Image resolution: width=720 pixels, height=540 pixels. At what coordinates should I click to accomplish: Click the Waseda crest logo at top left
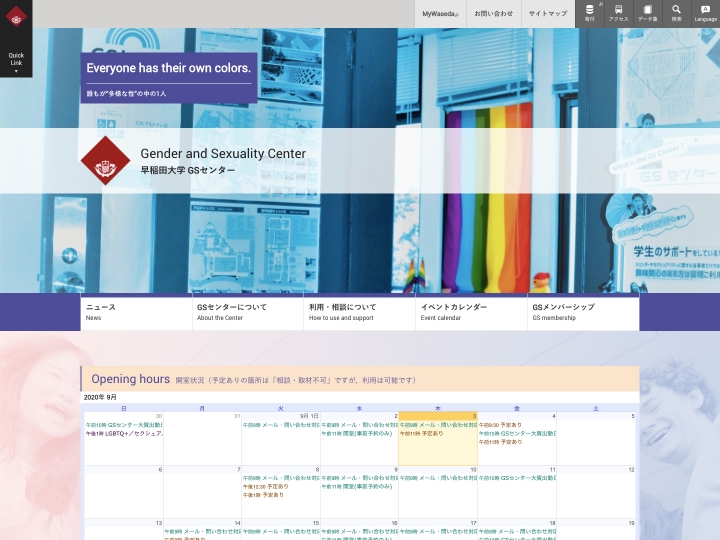tap(16, 17)
